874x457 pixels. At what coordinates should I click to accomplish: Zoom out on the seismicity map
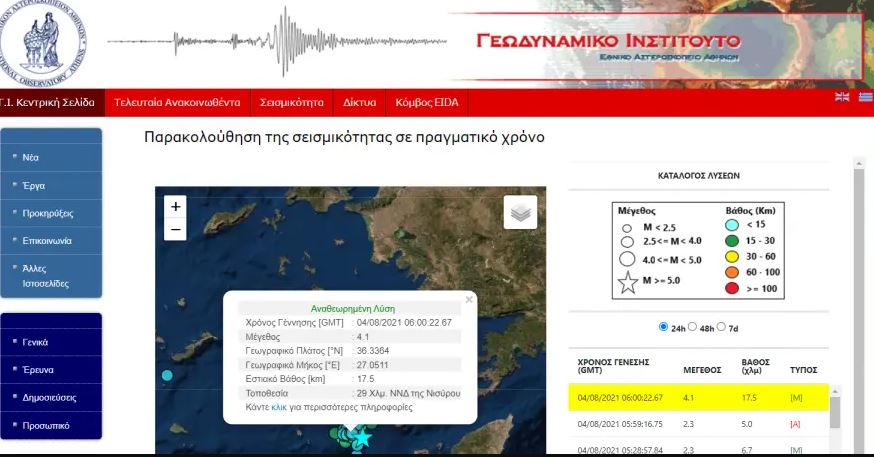coord(176,230)
